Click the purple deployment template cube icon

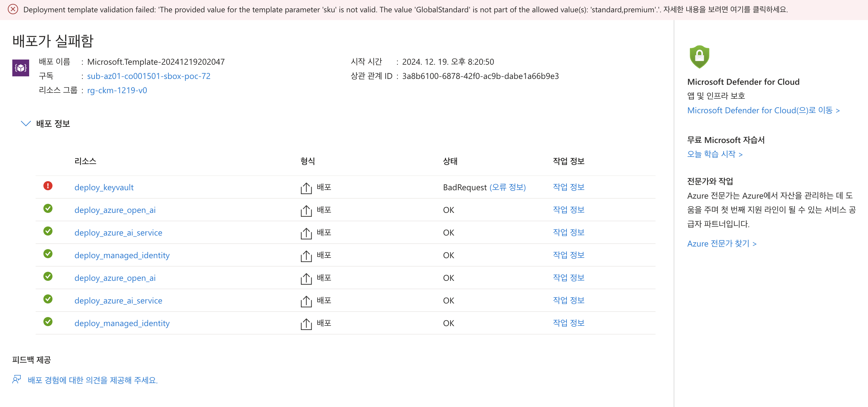pos(20,68)
